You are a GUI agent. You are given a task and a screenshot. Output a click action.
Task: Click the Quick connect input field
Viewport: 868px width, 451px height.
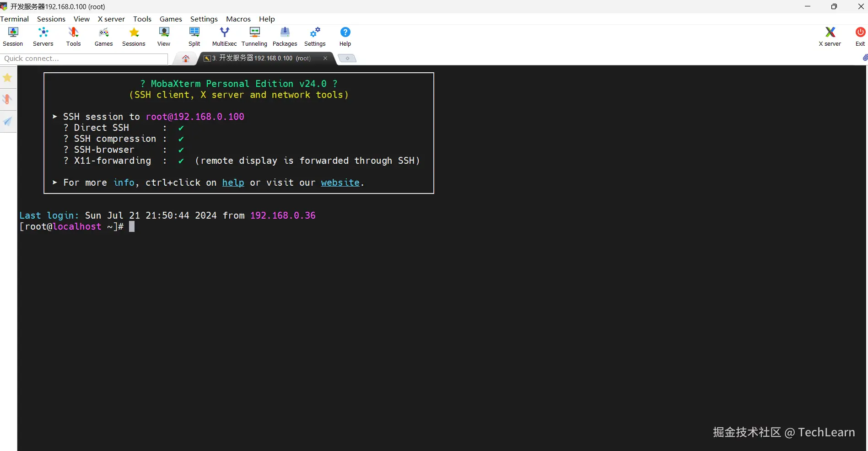click(x=85, y=59)
